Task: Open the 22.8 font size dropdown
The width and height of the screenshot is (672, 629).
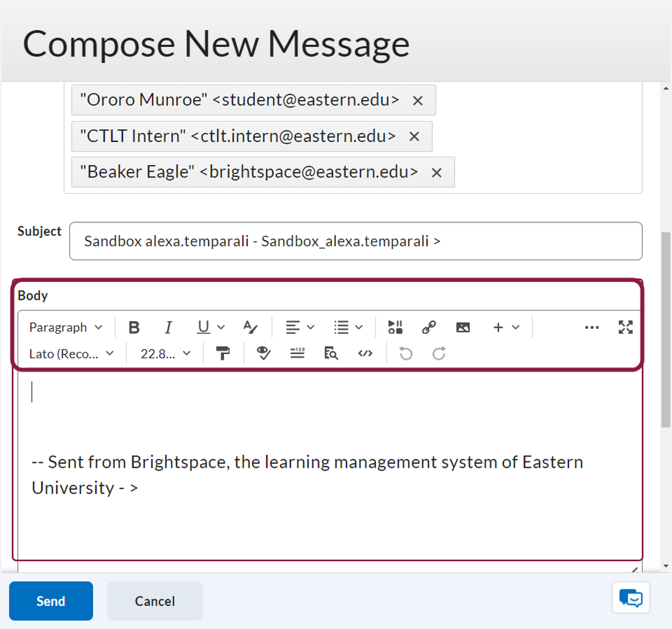Action: pos(166,354)
